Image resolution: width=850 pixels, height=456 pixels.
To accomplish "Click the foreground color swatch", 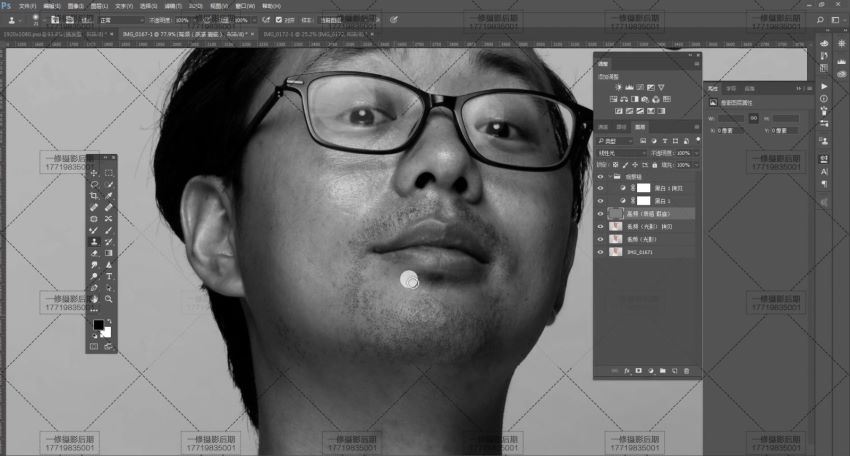I will [x=98, y=325].
